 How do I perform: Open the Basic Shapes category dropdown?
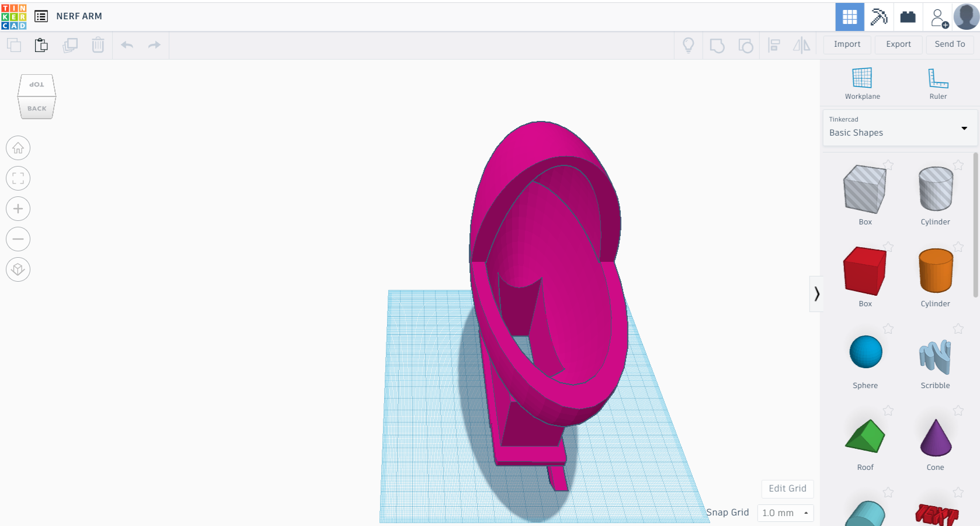coord(899,127)
